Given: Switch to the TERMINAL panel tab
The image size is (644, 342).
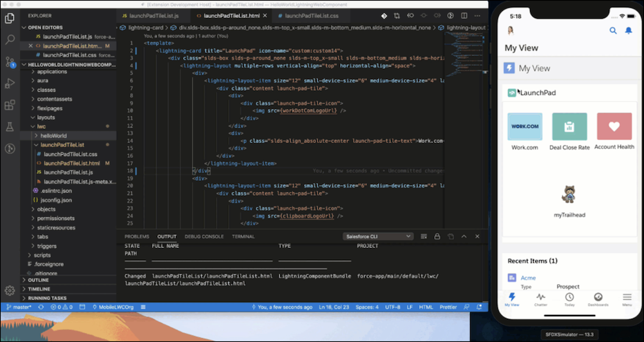Looking at the screenshot, I should point(243,236).
